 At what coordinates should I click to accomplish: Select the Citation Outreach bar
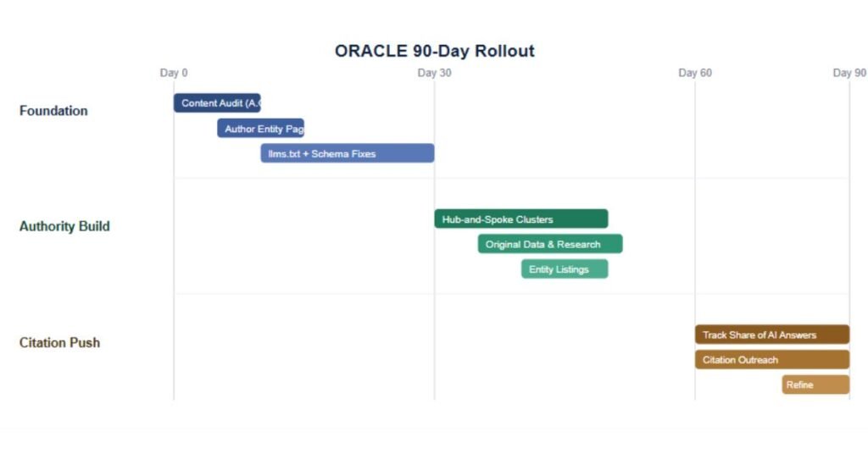pyautogui.click(x=772, y=359)
